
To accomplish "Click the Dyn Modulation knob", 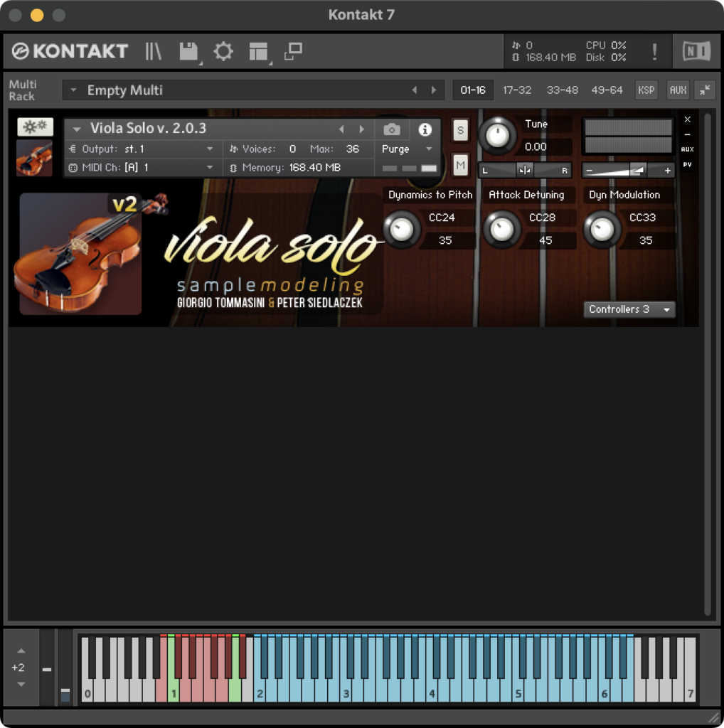I will 602,229.
